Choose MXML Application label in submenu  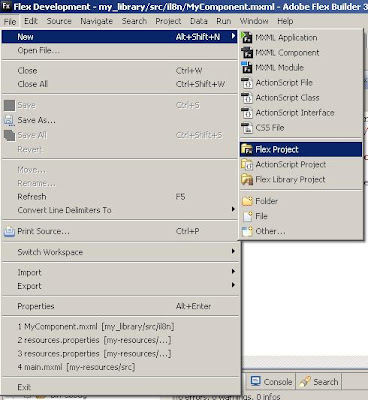[x=286, y=38]
